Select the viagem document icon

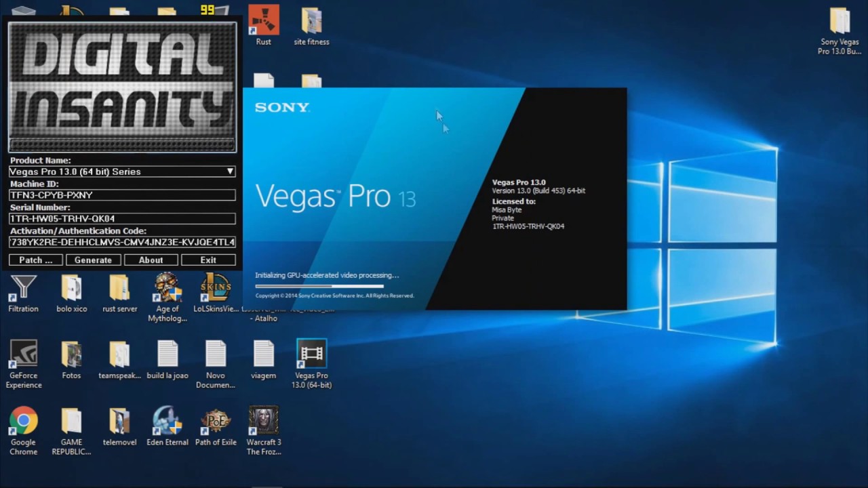point(264,360)
